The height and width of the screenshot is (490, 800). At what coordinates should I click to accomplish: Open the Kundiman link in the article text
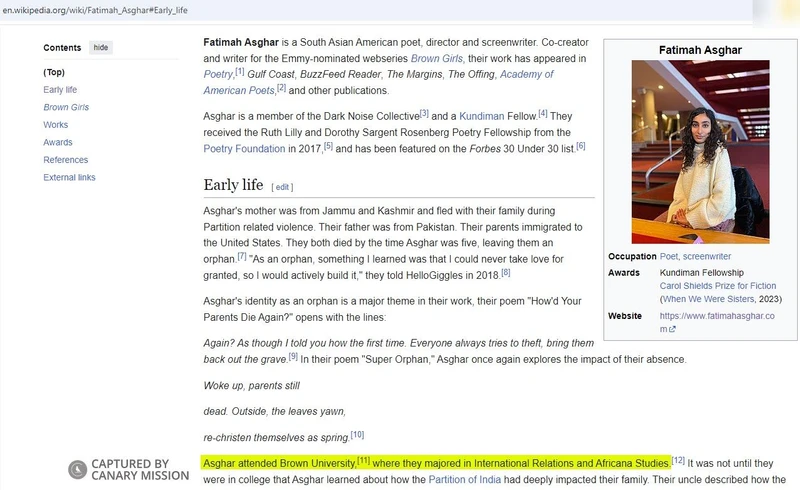click(x=481, y=116)
